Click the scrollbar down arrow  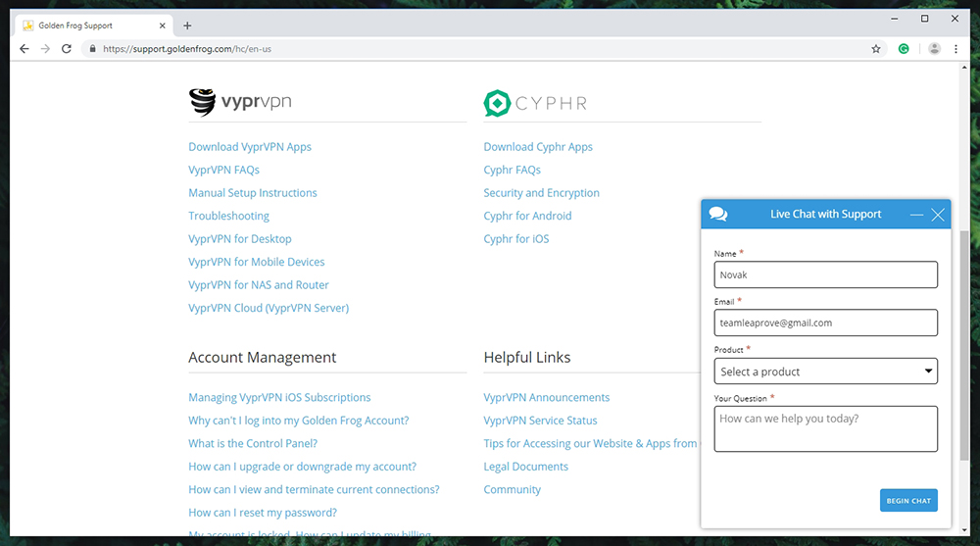pyautogui.click(x=964, y=530)
